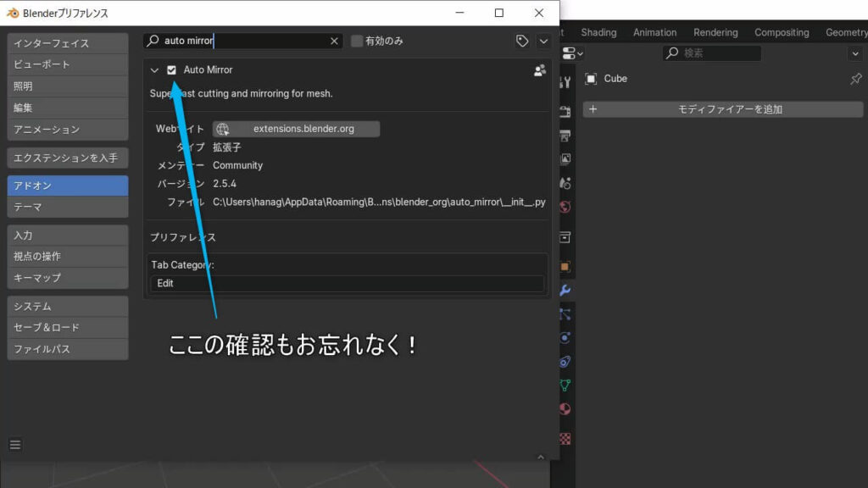Switch to the Animation workspace tab
This screenshot has width=868, height=488.
tap(655, 33)
